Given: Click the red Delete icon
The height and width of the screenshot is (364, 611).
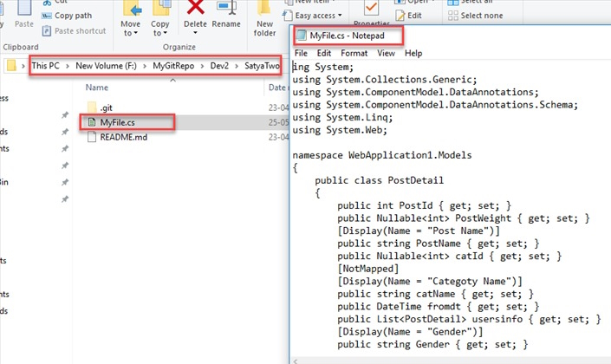Looking at the screenshot, I should click(x=195, y=8).
